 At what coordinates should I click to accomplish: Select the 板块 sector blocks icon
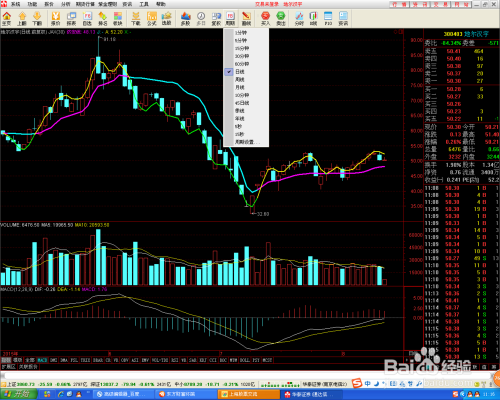point(118,19)
